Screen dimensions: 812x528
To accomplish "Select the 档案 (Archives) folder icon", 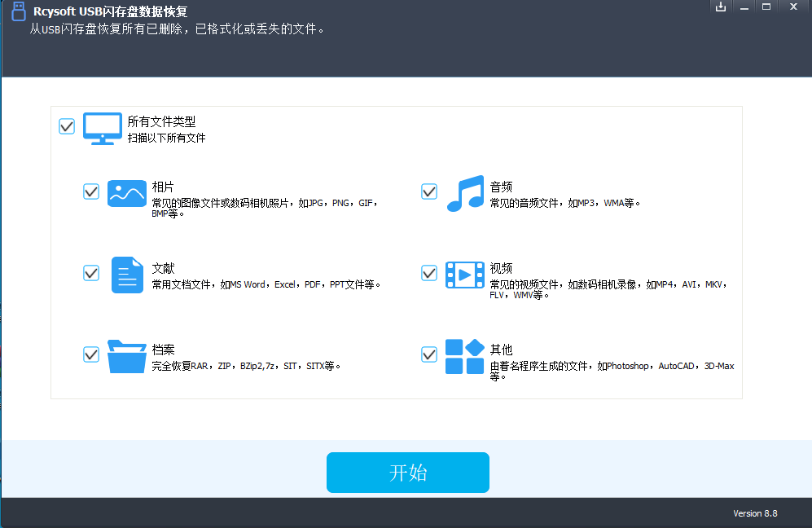I will 127,356.
